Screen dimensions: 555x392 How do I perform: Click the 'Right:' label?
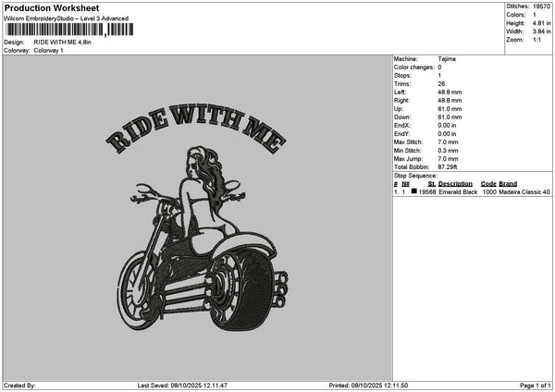point(401,101)
